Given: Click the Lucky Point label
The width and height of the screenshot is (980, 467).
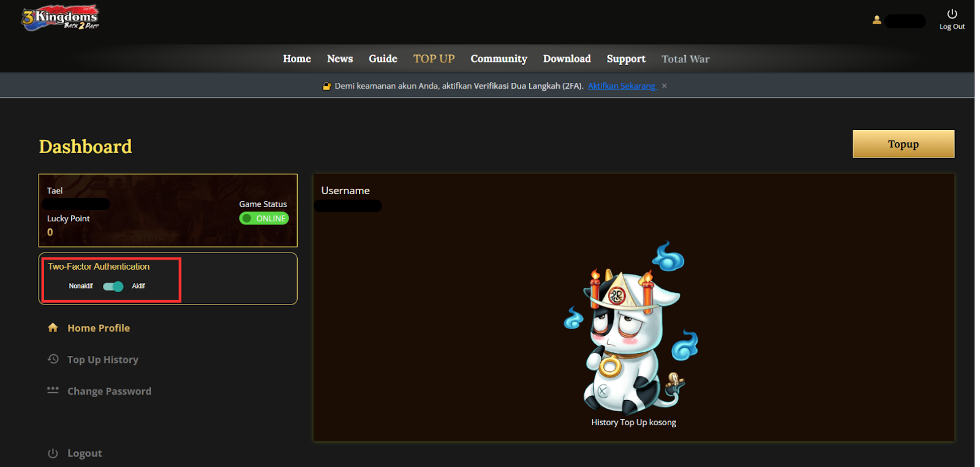Looking at the screenshot, I should (x=68, y=218).
